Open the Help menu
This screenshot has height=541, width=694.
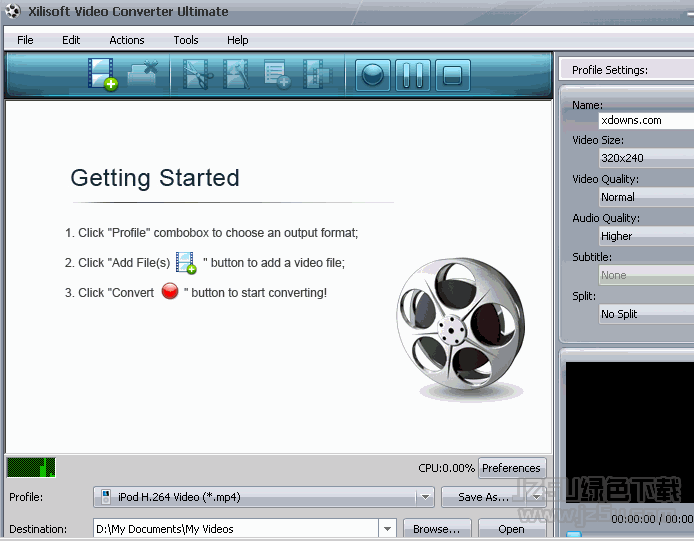point(237,40)
